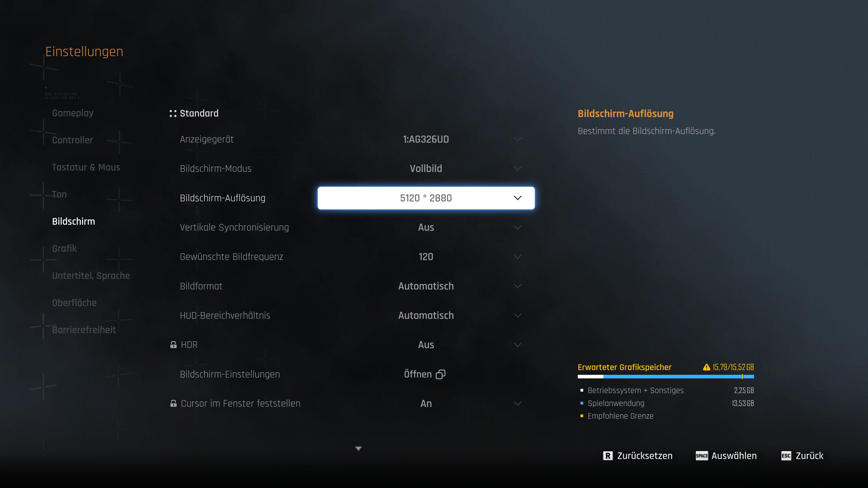Open the Bildschirm-Modus Vollbild dropdown
Viewport: 868px width, 488px height.
point(426,168)
